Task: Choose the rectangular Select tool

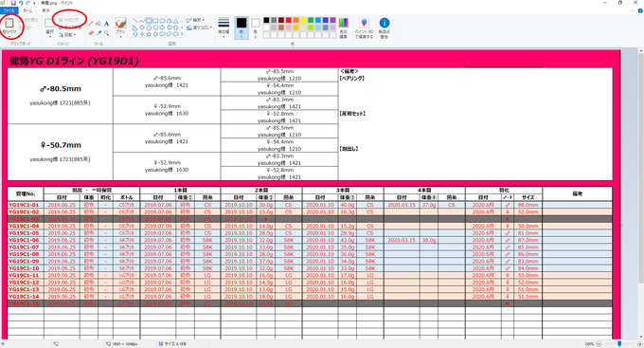Action: tap(49, 23)
